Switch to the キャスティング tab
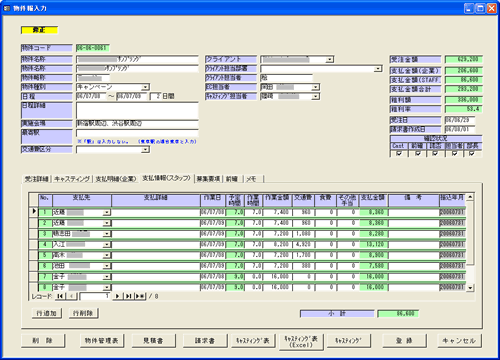 tap(72, 179)
